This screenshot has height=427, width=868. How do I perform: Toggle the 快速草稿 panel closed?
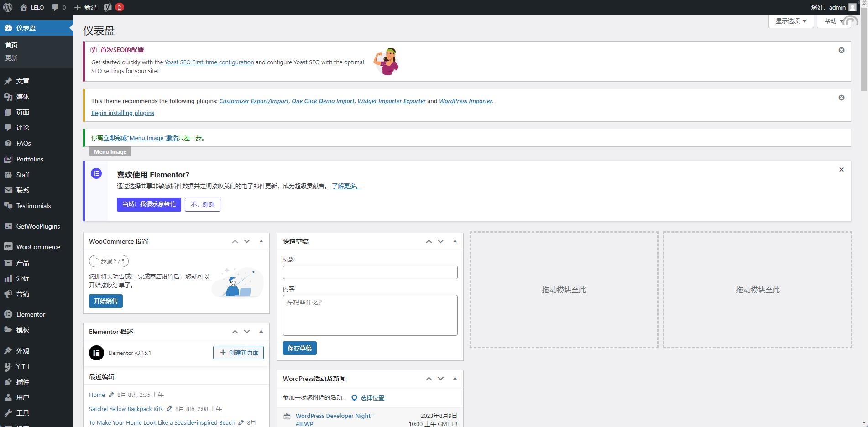coord(455,241)
